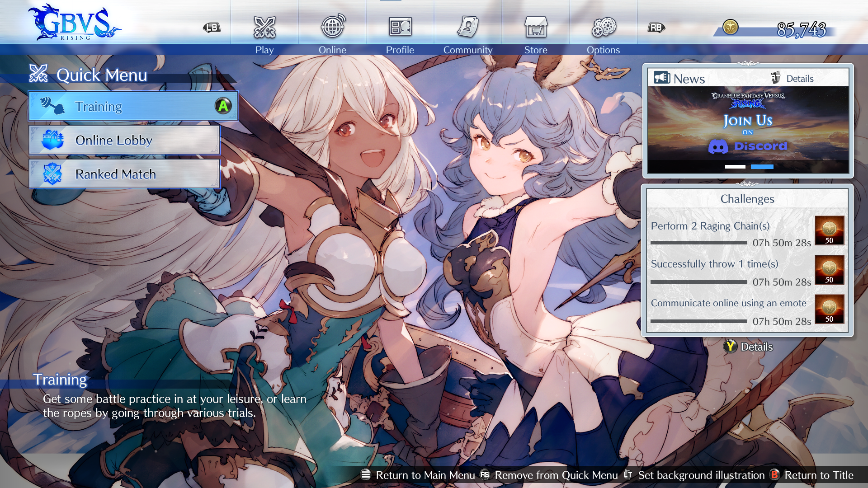868x488 pixels.
Task: Select the first news page indicator
Action: (735, 167)
